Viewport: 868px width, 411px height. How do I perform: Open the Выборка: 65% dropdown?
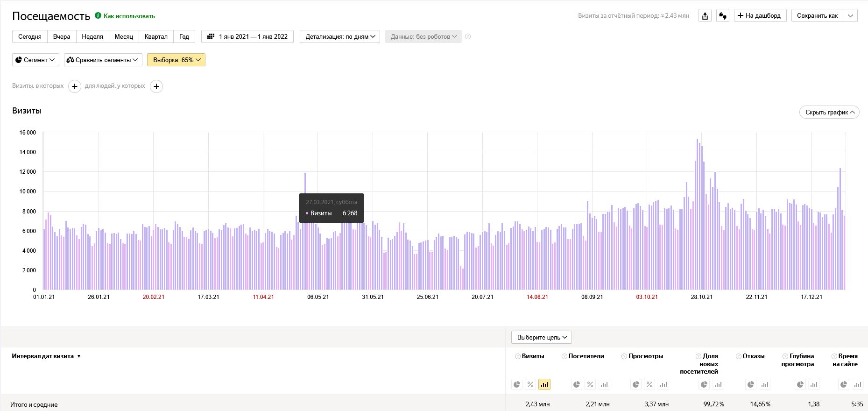(x=176, y=60)
